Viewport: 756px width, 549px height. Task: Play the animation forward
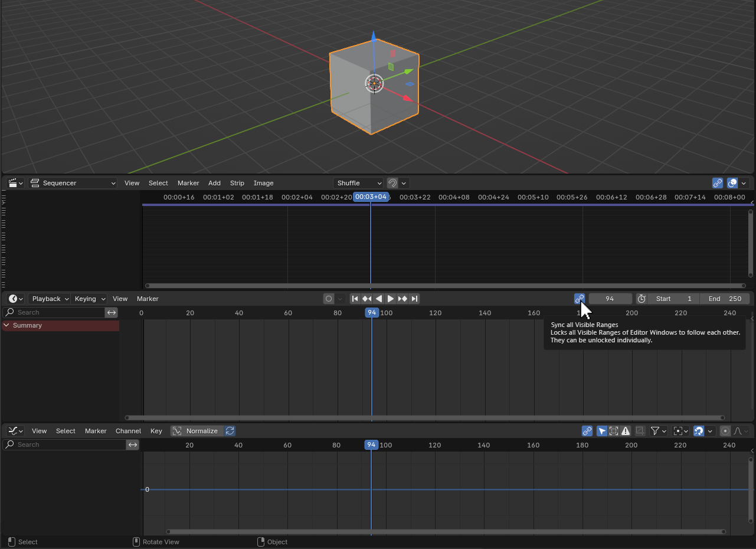pos(391,299)
